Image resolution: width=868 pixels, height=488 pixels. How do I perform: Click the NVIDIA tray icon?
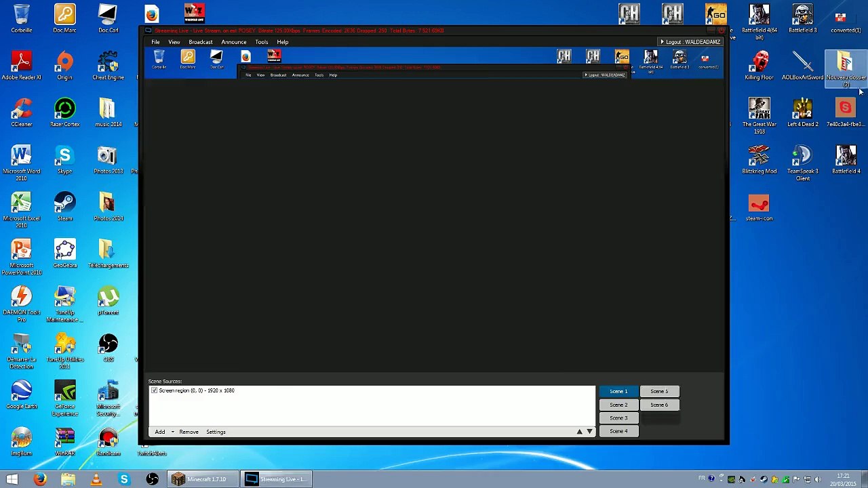click(x=732, y=479)
